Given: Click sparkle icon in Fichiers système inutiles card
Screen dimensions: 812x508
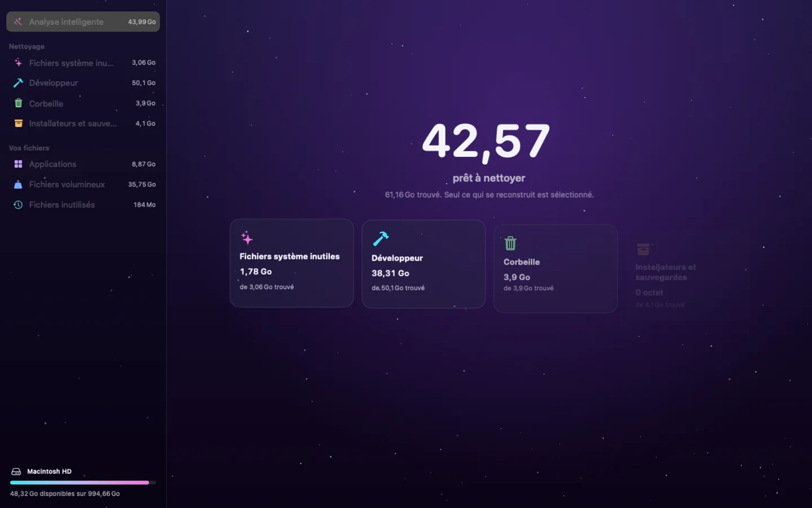Looking at the screenshot, I should click(x=247, y=238).
